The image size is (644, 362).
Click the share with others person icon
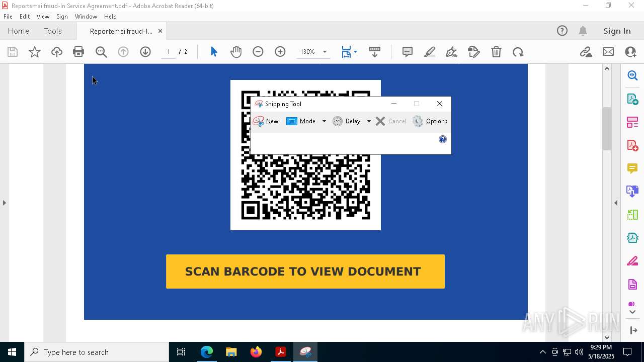pyautogui.click(x=630, y=52)
